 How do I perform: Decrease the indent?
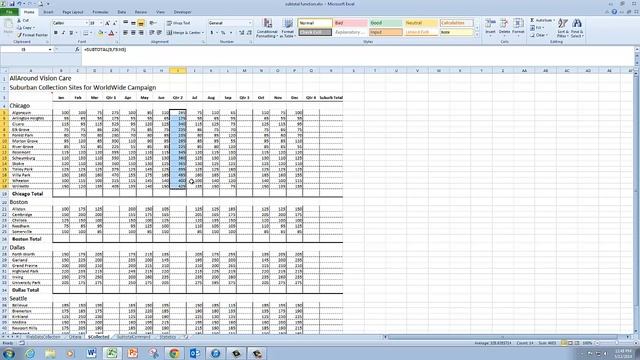[151, 33]
